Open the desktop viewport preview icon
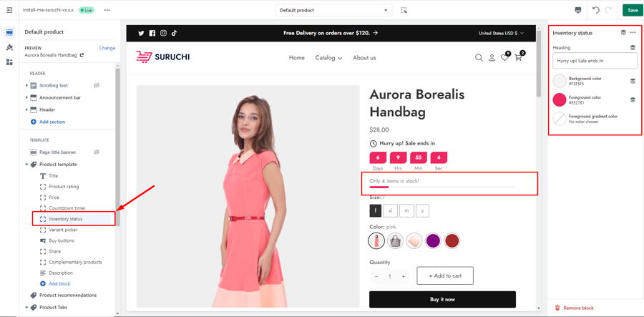 pyautogui.click(x=578, y=10)
